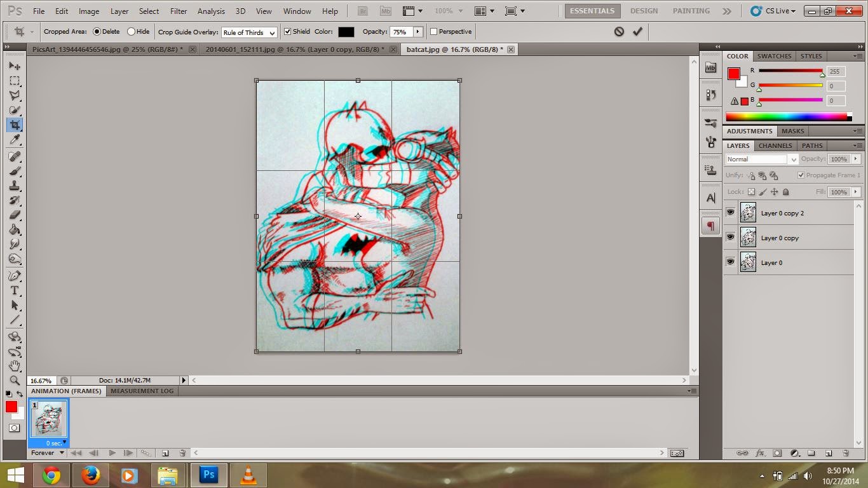868x488 pixels.
Task: Toggle the lock transparent pixels button
Action: point(751,192)
